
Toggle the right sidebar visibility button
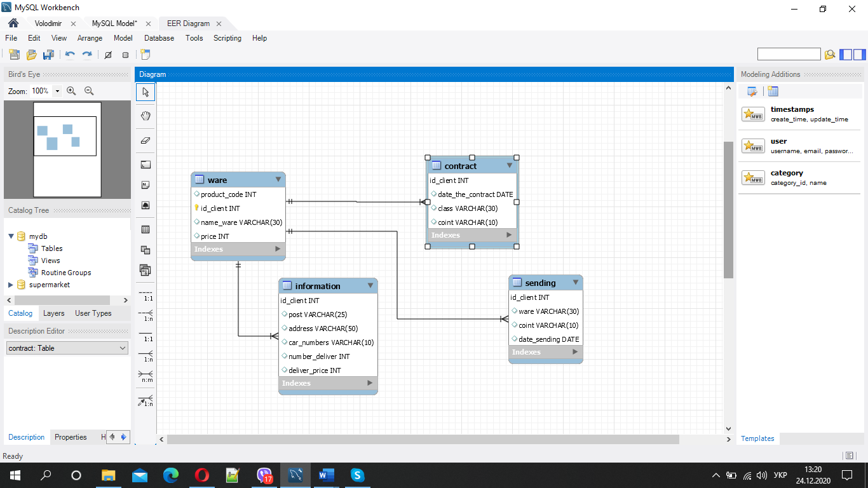tap(859, 55)
